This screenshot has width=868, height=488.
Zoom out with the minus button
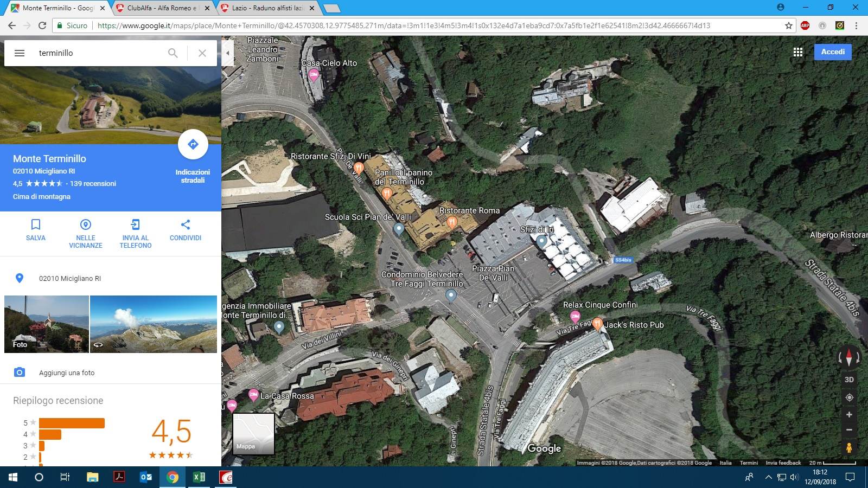click(849, 430)
